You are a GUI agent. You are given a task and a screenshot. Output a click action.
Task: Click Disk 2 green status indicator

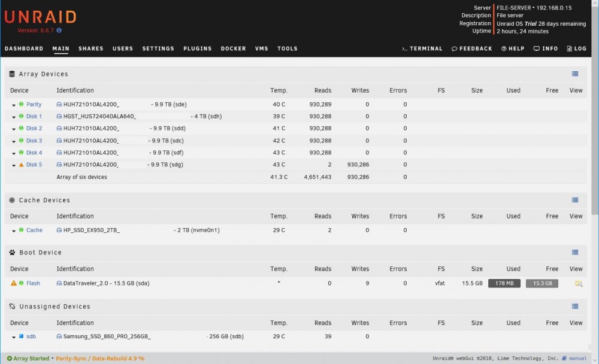[x=22, y=128]
